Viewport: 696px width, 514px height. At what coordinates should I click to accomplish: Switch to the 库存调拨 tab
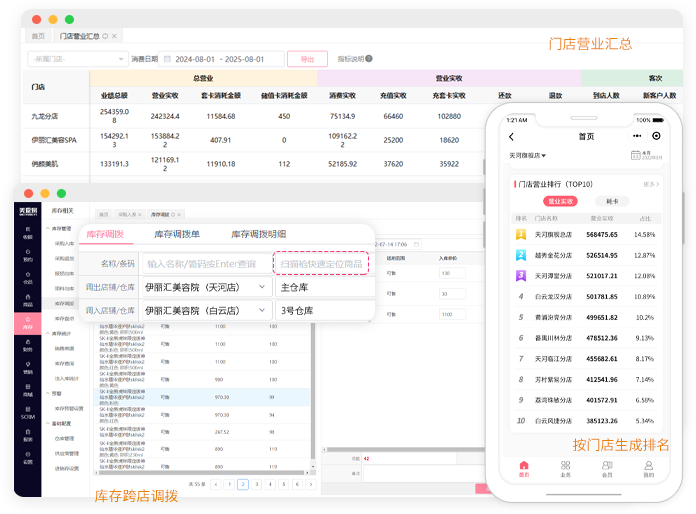click(x=105, y=234)
